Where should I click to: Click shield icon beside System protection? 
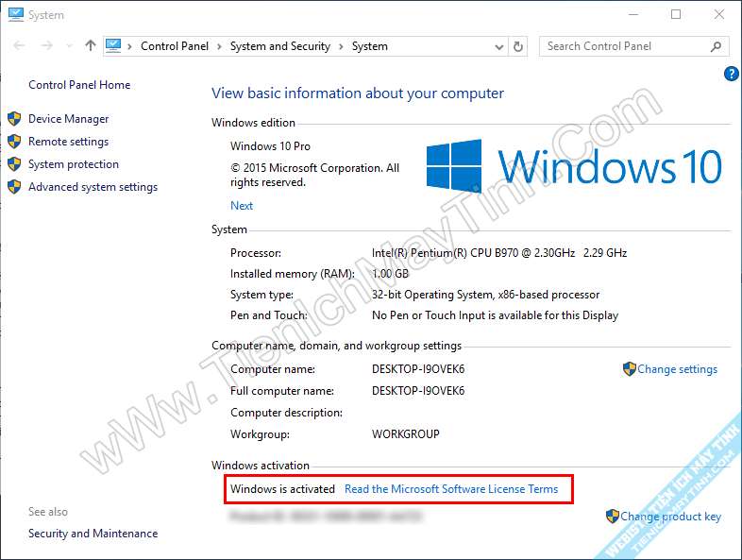(14, 163)
